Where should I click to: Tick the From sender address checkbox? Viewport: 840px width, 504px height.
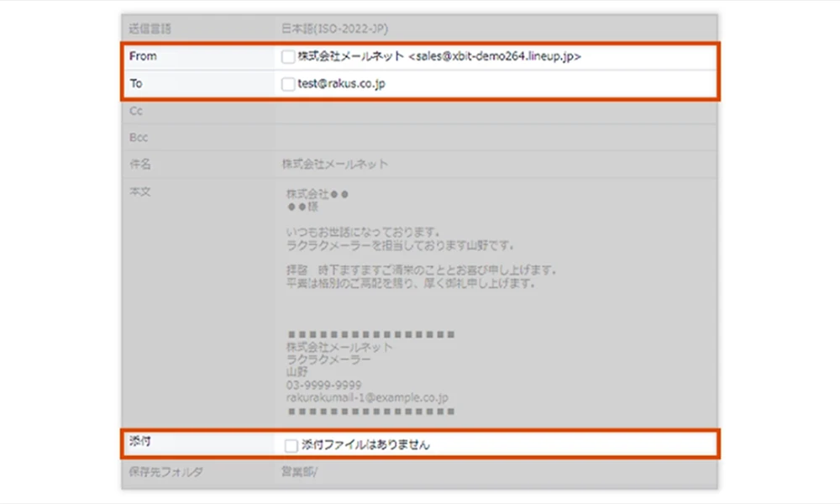[288, 56]
